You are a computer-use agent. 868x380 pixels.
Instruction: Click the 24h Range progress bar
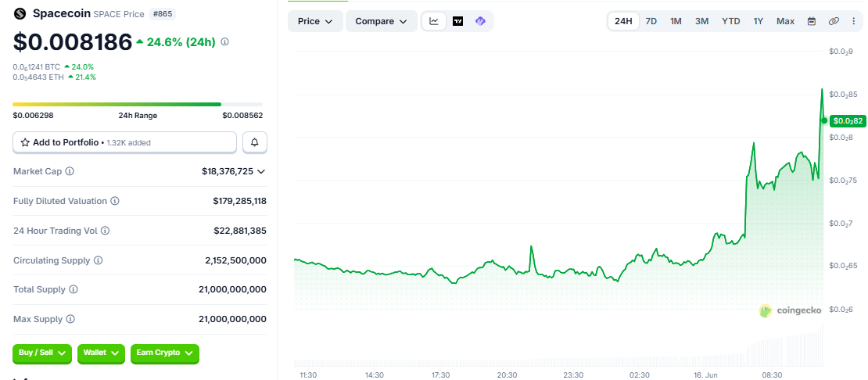pyautogui.click(x=138, y=104)
